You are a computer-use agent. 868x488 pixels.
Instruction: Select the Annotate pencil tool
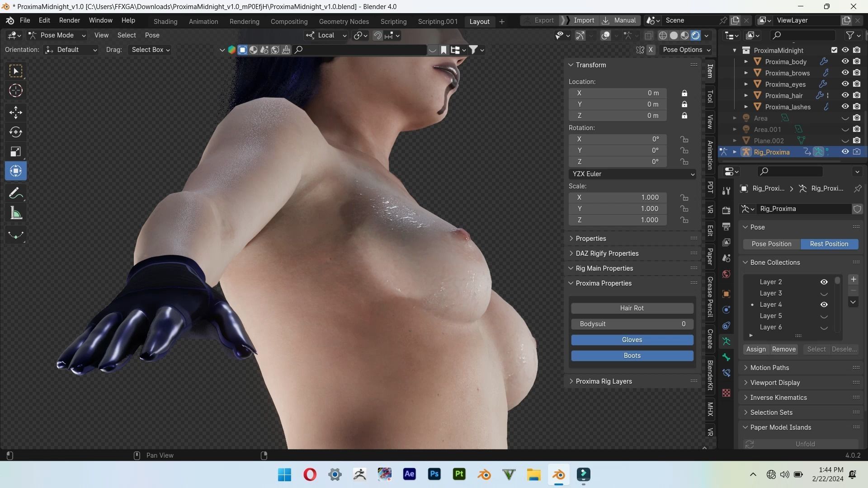click(16, 193)
